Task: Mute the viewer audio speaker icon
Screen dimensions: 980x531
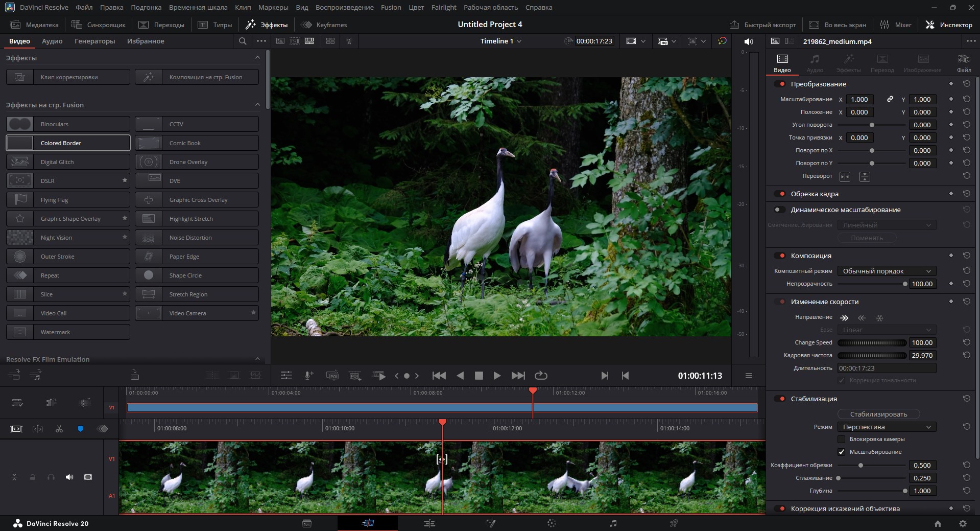Action: pyautogui.click(x=749, y=41)
